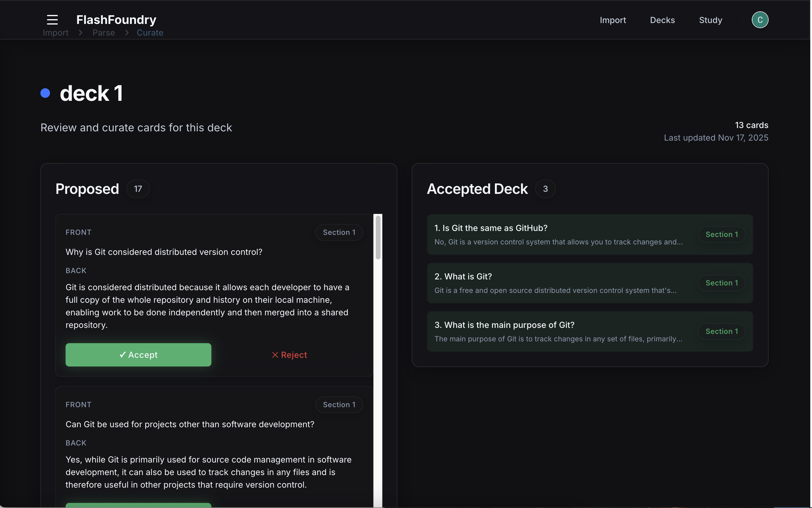Open Study in the top navigation
Viewport: 812px width, 508px height.
click(x=710, y=20)
